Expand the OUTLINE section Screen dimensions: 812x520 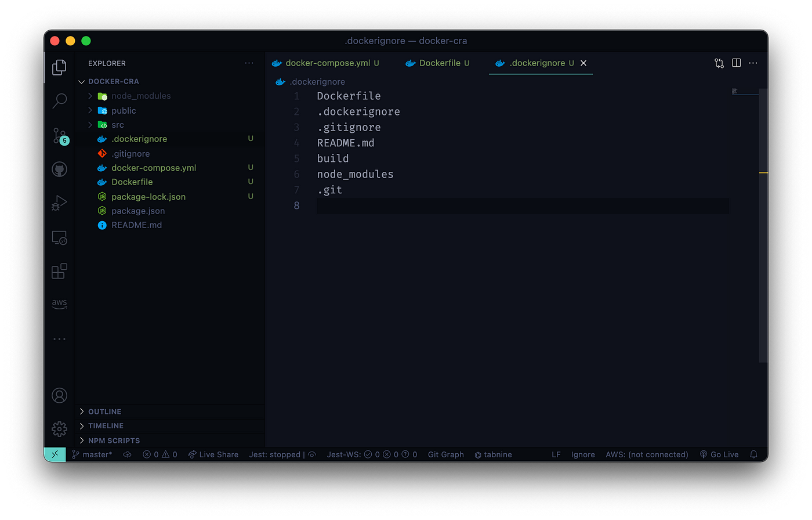(x=104, y=411)
